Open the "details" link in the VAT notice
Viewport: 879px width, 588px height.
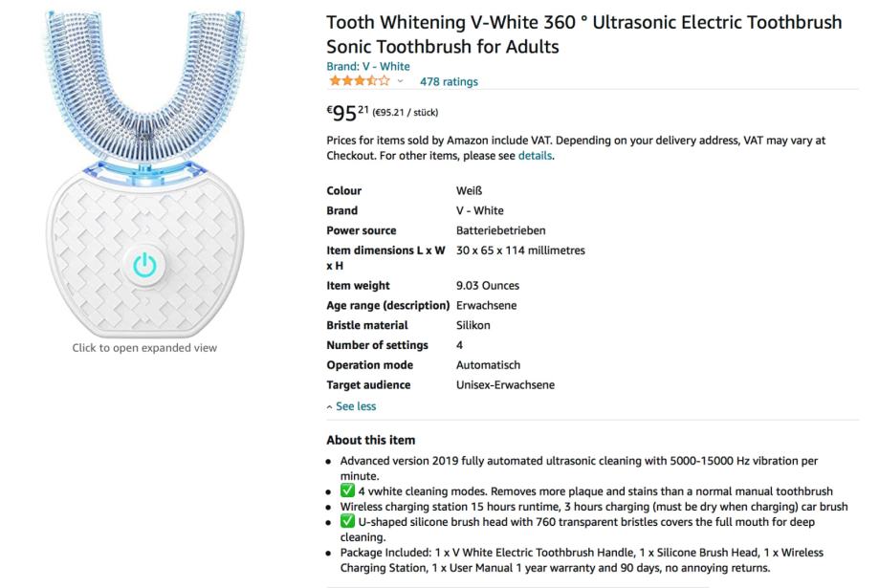(x=535, y=156)
